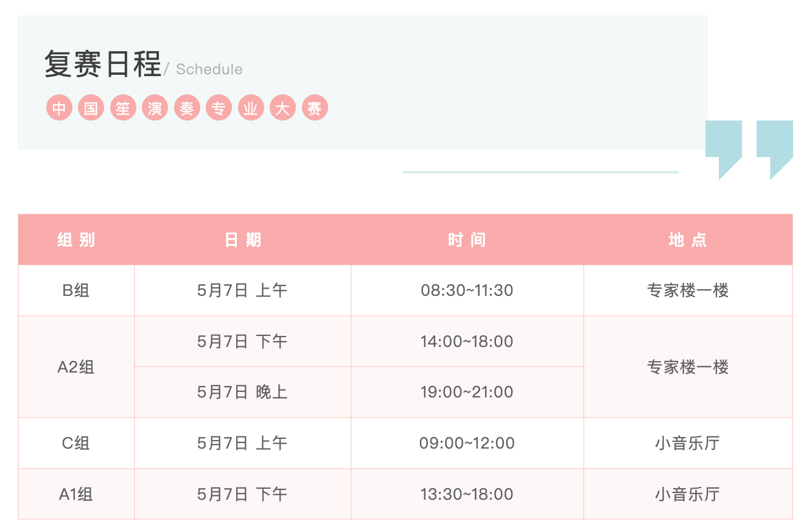Click the "C组" group cell

click(x=76, y=443)
